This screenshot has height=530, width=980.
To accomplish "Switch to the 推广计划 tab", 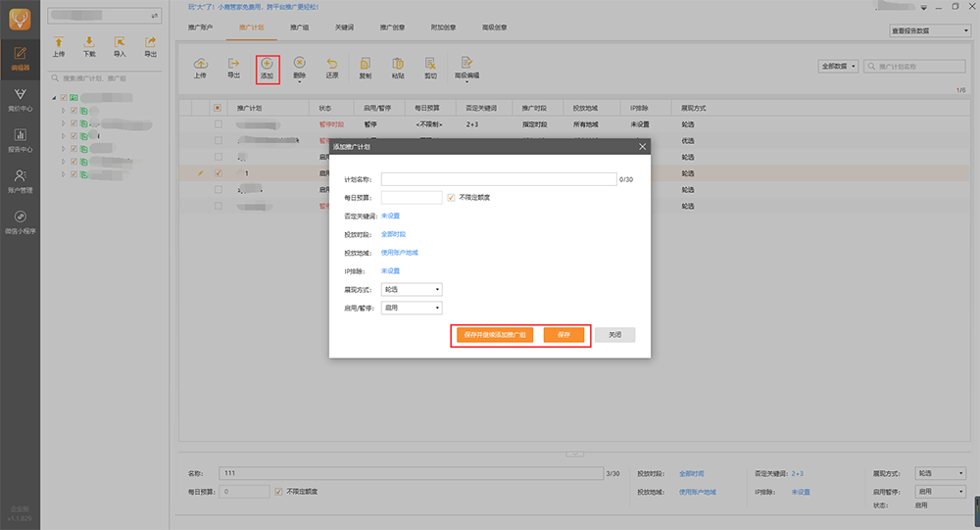I will (251, 27).
